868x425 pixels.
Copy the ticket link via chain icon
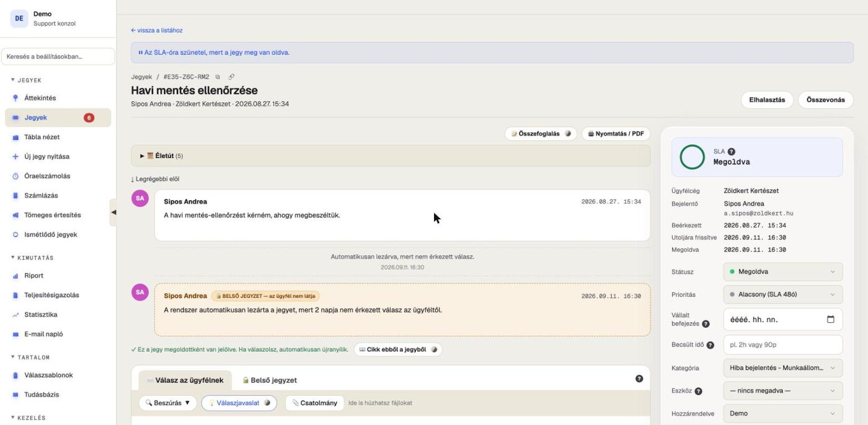tap(231, 77)
